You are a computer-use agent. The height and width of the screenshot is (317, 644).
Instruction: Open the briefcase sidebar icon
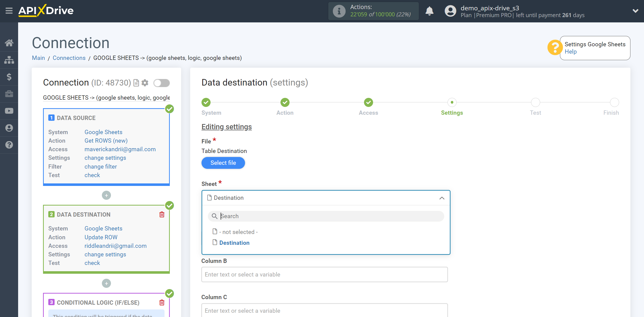(x=9, y=94)
